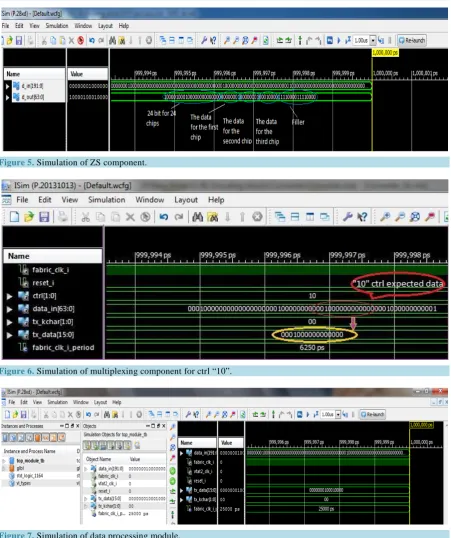Click Find Previous up arrow in Figure 6 toolbar

click(x=242, y=217)
